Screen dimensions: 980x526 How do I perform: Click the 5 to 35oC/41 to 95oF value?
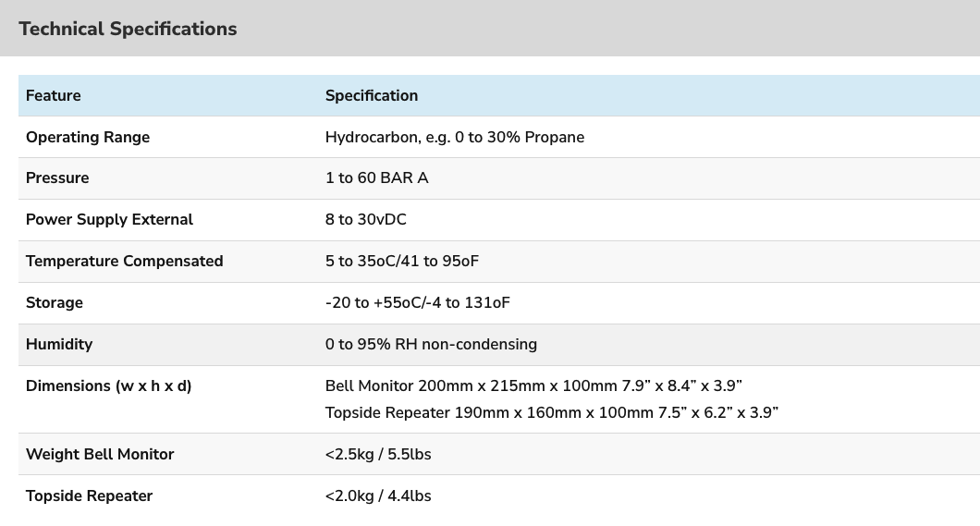point(402,261)
